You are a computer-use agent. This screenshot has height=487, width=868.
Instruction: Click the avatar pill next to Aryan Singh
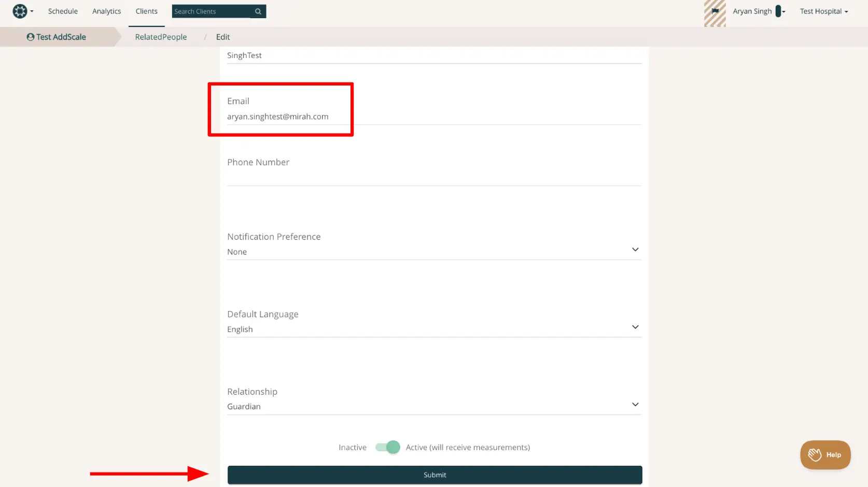777,11
